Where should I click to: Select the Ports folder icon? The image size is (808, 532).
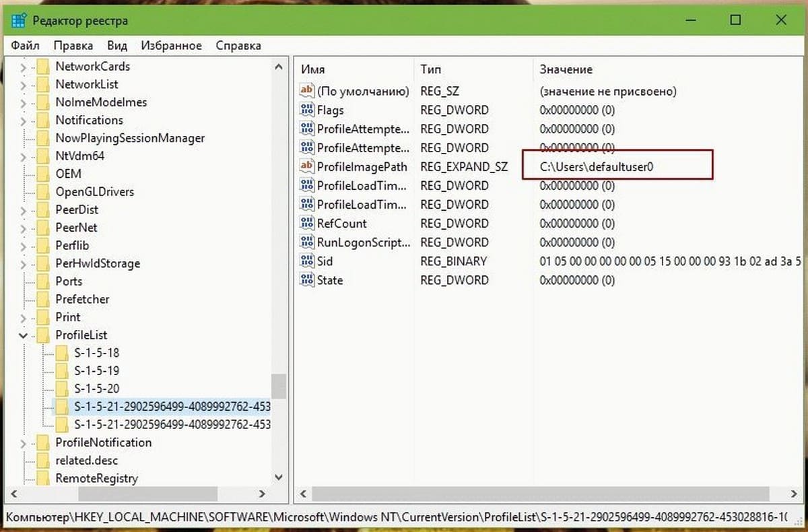43,281
